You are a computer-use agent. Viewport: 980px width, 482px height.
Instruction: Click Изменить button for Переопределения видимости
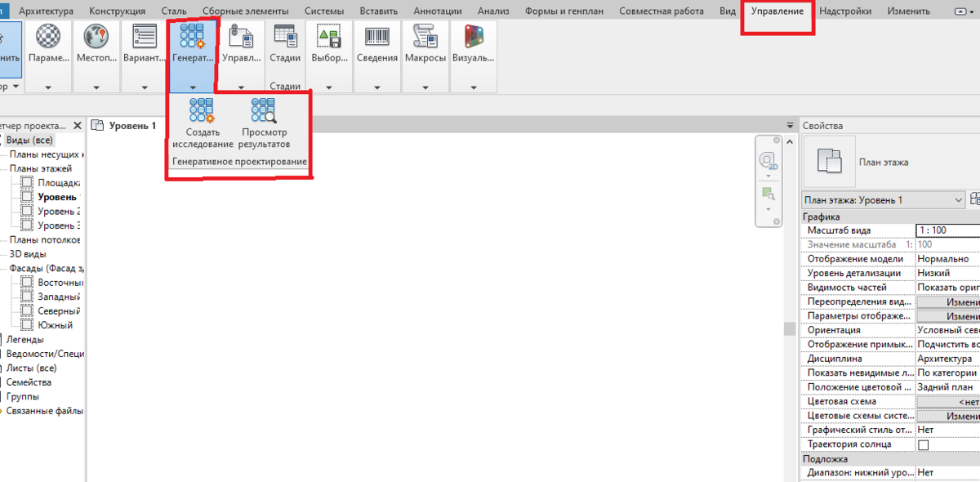(x=948, y=302)
